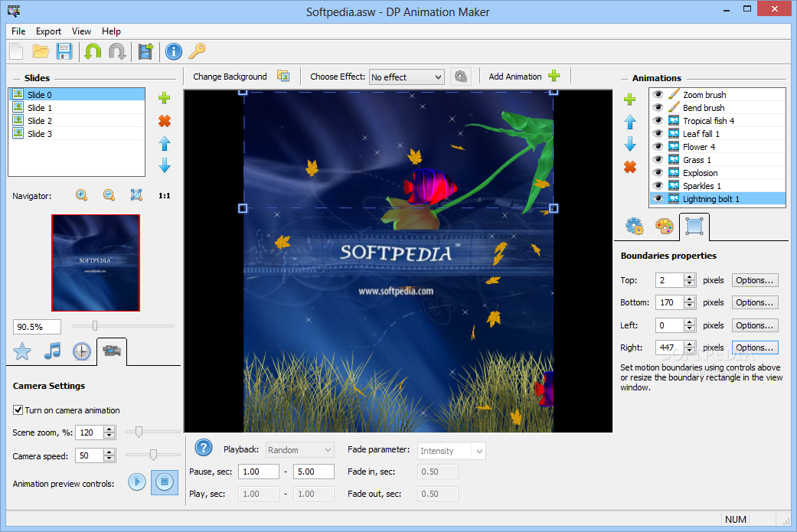This screenshot has height=532, width=797.
Task: Open the Fade parameter Intensity dropdown
Action: [452, 451]
